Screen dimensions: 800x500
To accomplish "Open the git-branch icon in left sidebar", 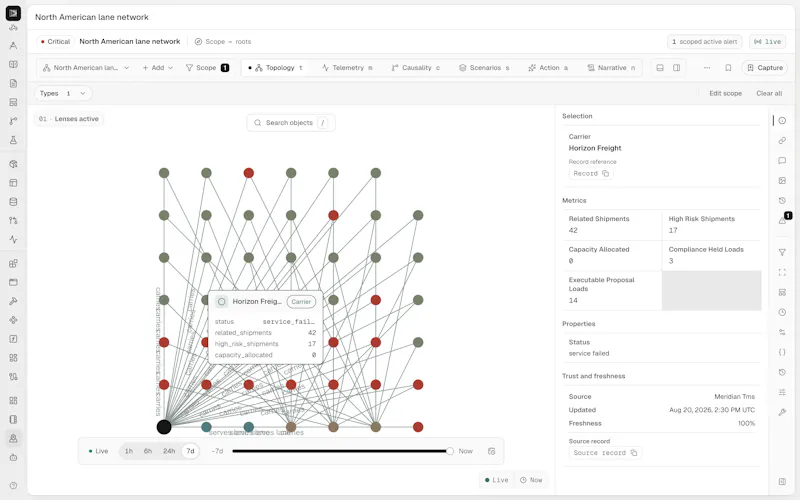I will click(13, 121).
